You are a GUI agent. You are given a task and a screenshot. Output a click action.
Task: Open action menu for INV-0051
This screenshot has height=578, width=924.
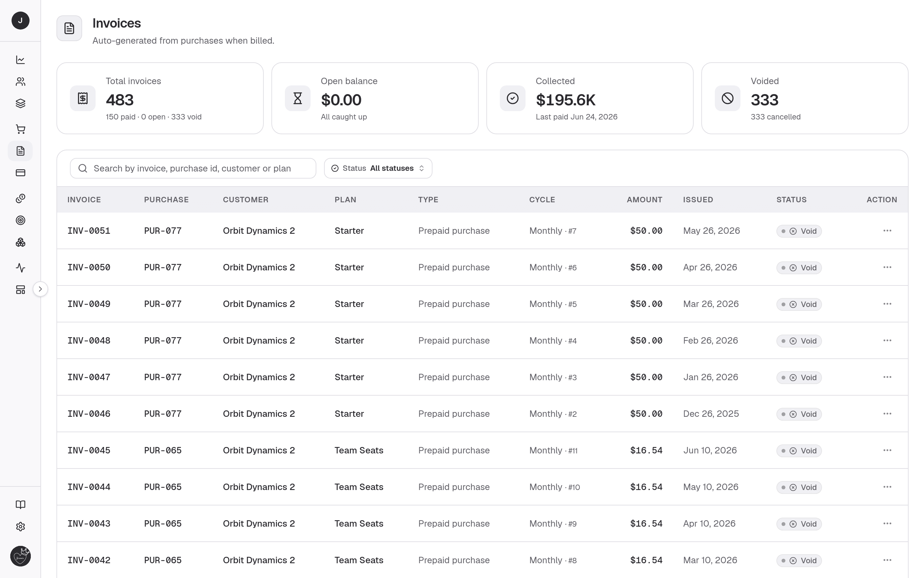887,231
